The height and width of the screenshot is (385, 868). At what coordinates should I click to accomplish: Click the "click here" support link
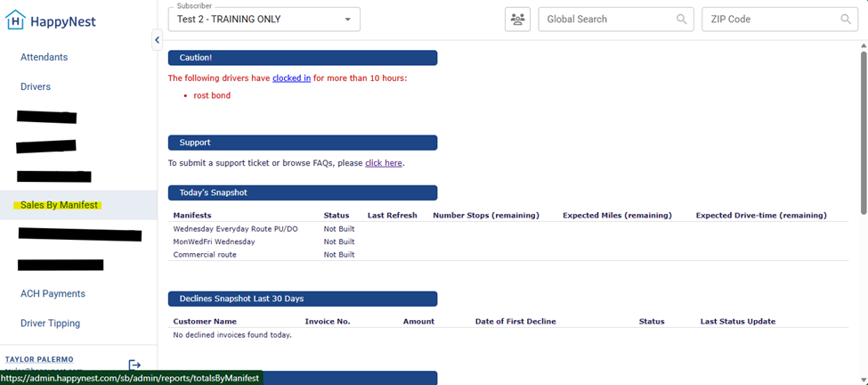tap(383, 163)
